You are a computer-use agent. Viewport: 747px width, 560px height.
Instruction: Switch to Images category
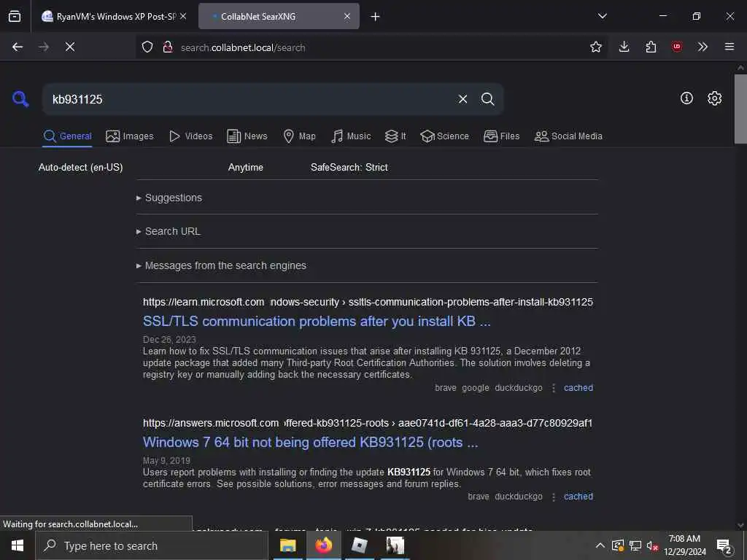pyautogui.click(x=130, y=136)
